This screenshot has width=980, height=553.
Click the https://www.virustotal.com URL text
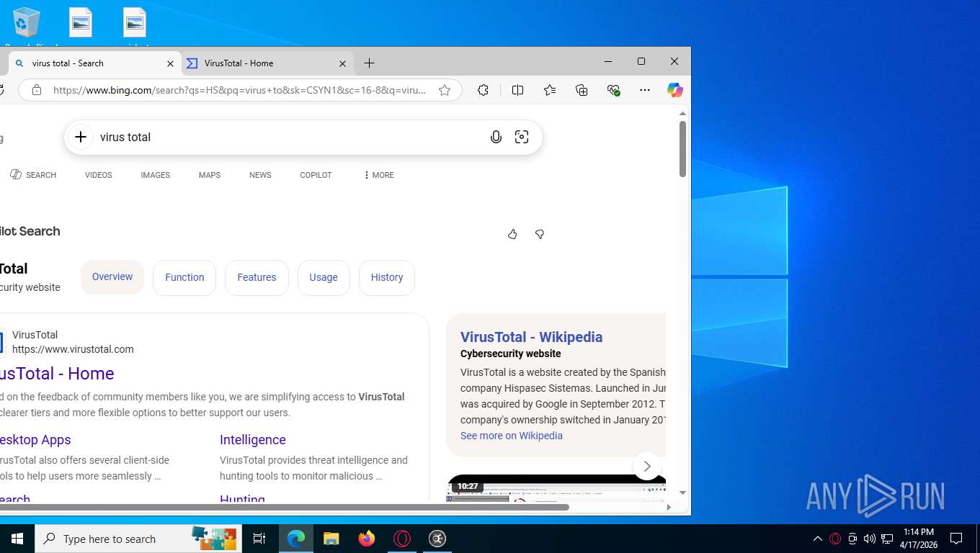pos(73,349)
